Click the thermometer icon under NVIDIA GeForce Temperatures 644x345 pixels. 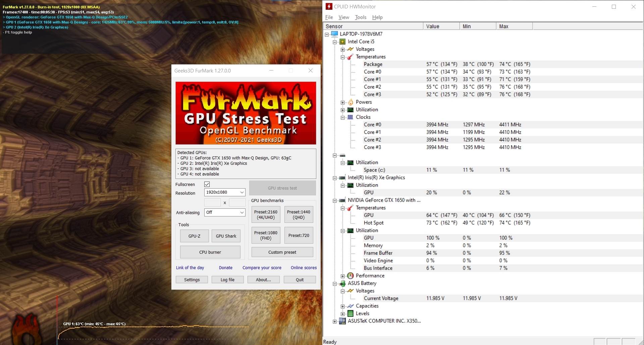pyautogui.click(x=351, y=208)
